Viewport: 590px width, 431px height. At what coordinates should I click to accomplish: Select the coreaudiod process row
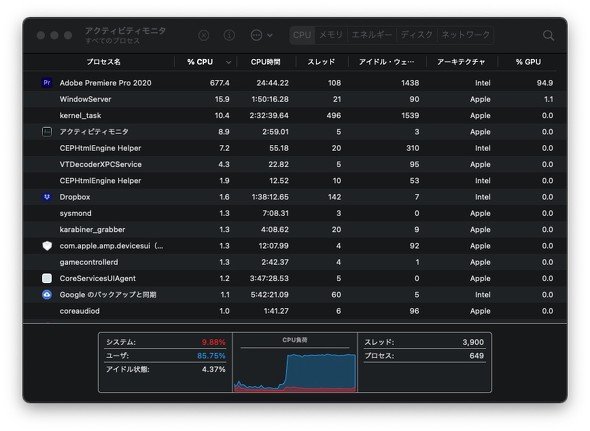[295, 311]
